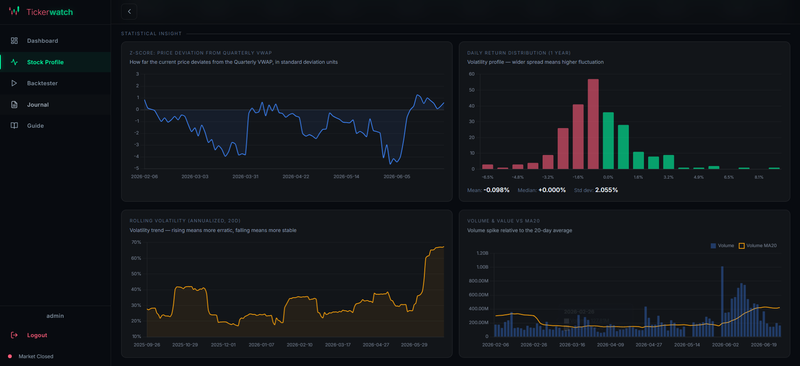Click the admin username label

click(55, 316)
